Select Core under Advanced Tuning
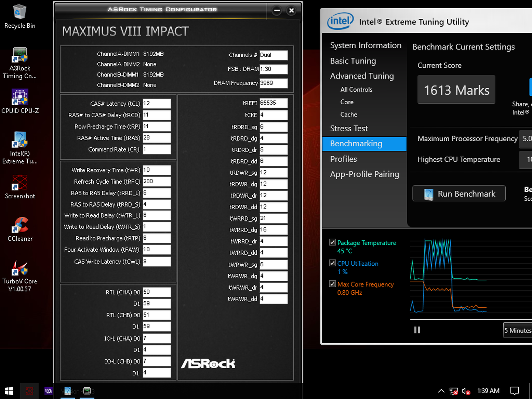The image size is (532, 399). tap(347, 102)
